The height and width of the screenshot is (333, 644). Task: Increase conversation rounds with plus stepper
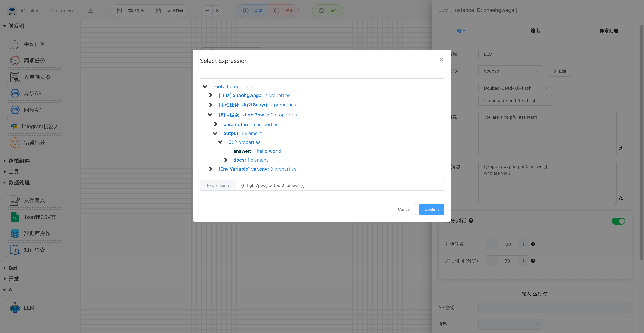point(523,244)
